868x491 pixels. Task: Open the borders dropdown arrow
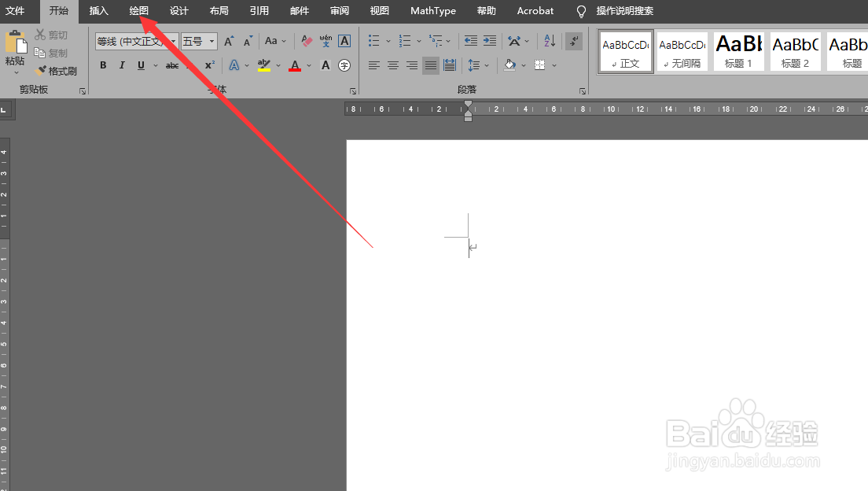click(554, 65)
